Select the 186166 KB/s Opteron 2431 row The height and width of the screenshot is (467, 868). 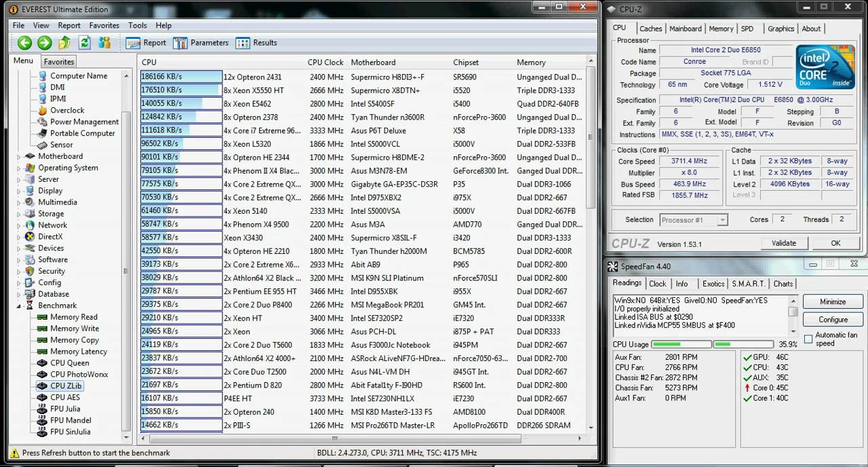pos(362,77)
